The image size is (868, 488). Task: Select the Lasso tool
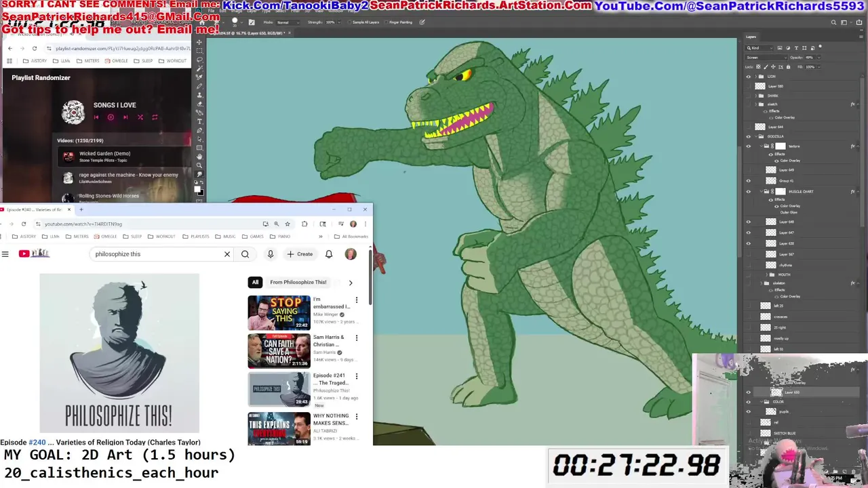pyautogui.click(x=199, y=60)
